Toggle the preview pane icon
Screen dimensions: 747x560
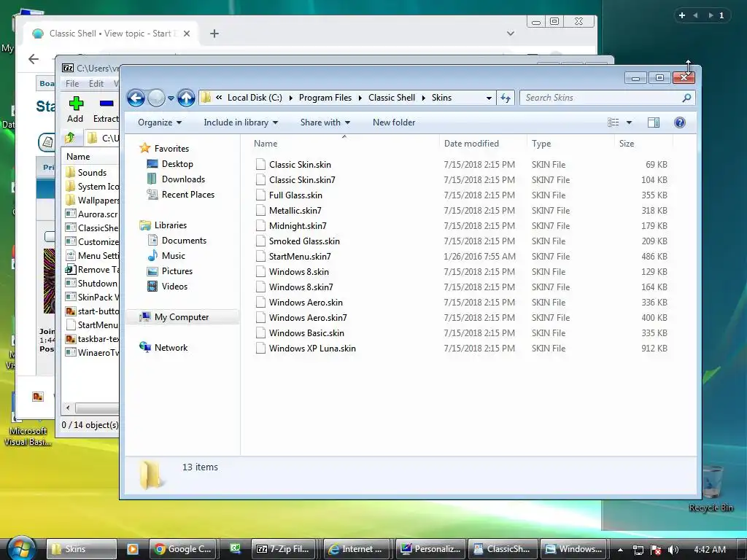pyautogui.click(x=654, y=122)
